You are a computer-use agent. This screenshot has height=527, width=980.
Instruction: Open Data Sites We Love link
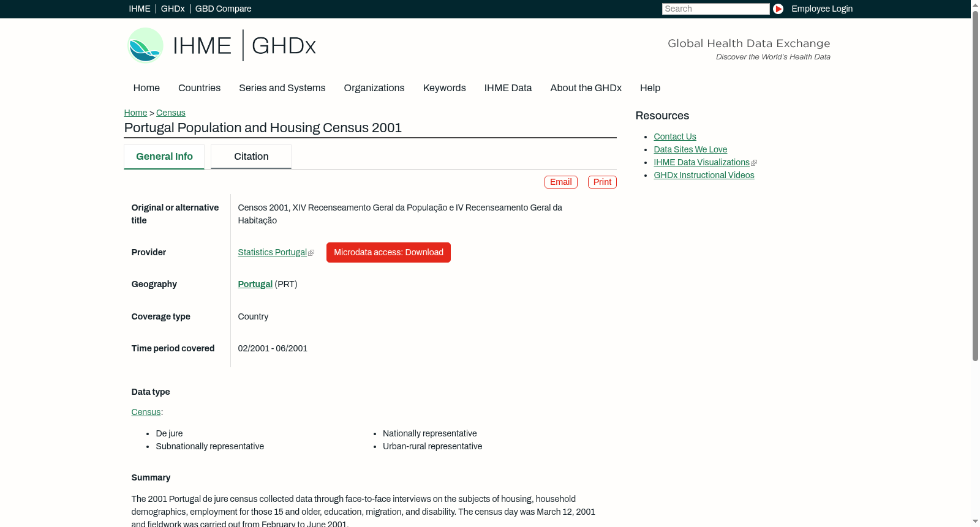[x=690, y=149]
